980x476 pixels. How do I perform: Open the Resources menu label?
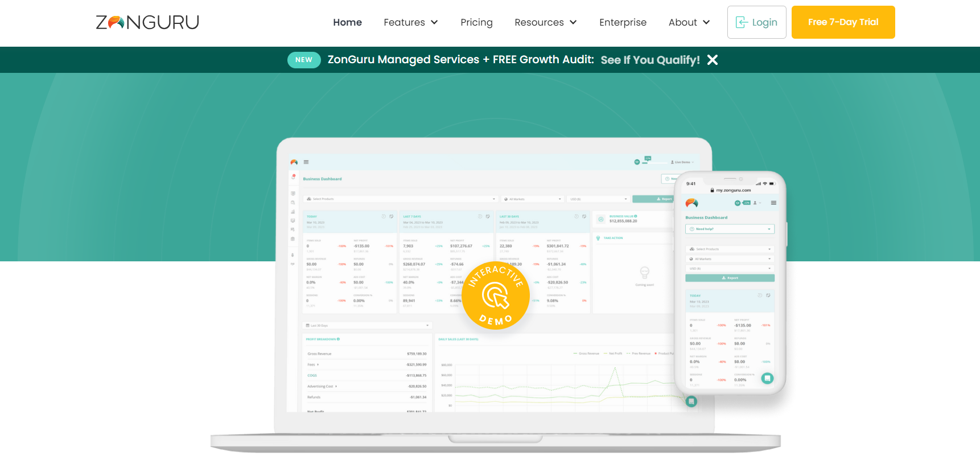539,22
